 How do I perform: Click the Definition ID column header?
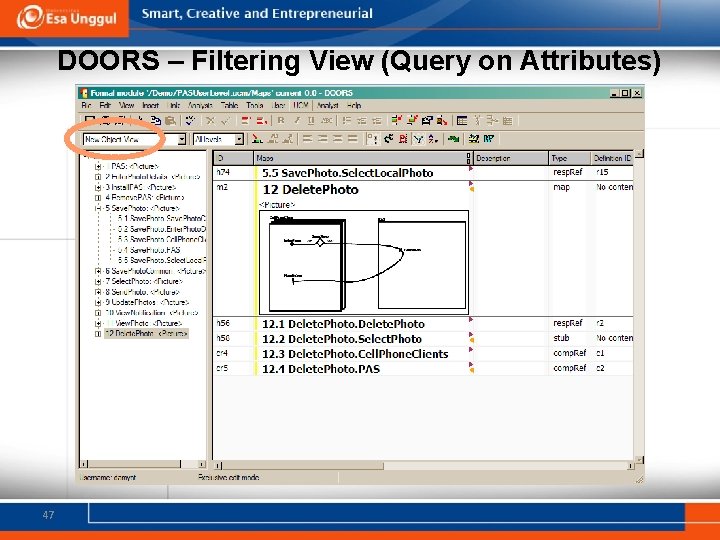click(612, 158)
